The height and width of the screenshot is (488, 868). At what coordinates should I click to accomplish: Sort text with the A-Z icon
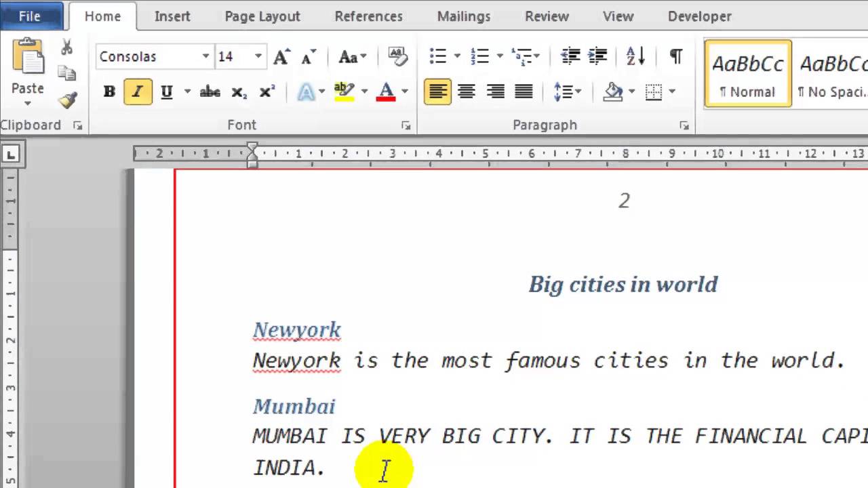(636, 56)
